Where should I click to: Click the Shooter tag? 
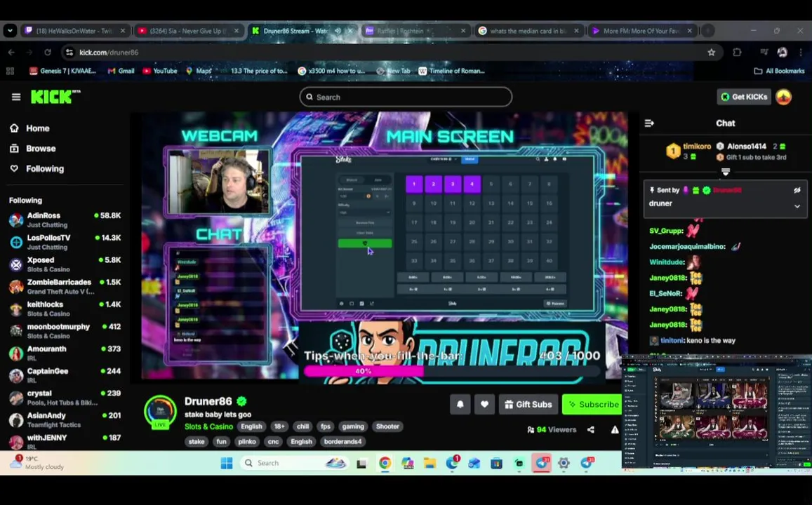click(387, 426)
